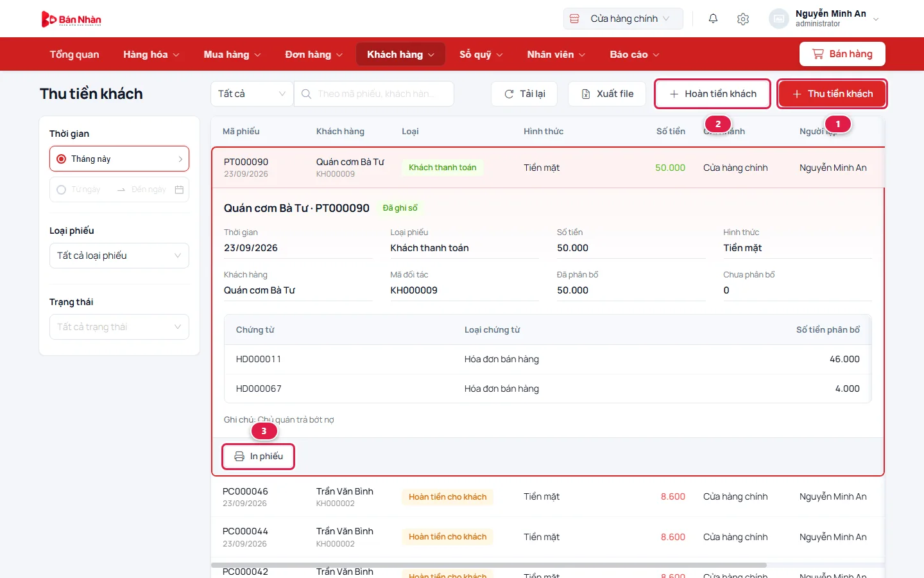Click the Xuất file button
This screenshot has height=578, width=924.
(x=607, y=94)
